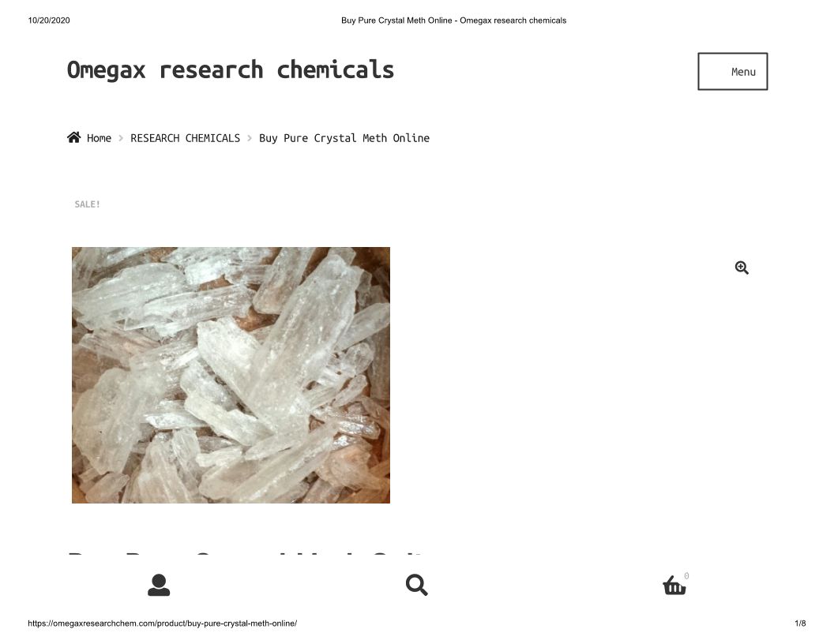834x644 pixels.
Task: Click the 1/8 page number
Action: tap(800, 623)
